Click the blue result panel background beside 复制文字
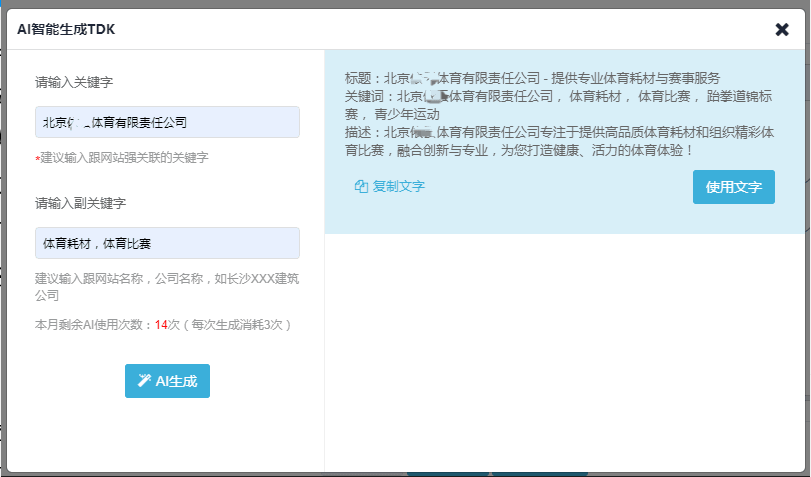Image resolution: width=811 pixels, height=477 pixels. [559, 187]
